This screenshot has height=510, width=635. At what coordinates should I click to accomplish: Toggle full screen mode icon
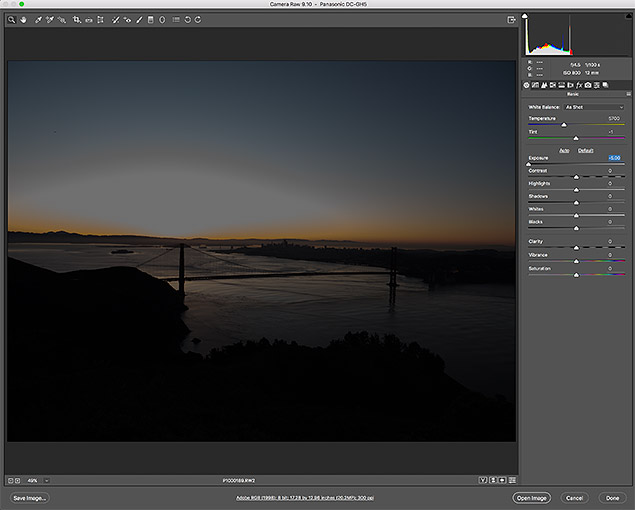point(511,20)
